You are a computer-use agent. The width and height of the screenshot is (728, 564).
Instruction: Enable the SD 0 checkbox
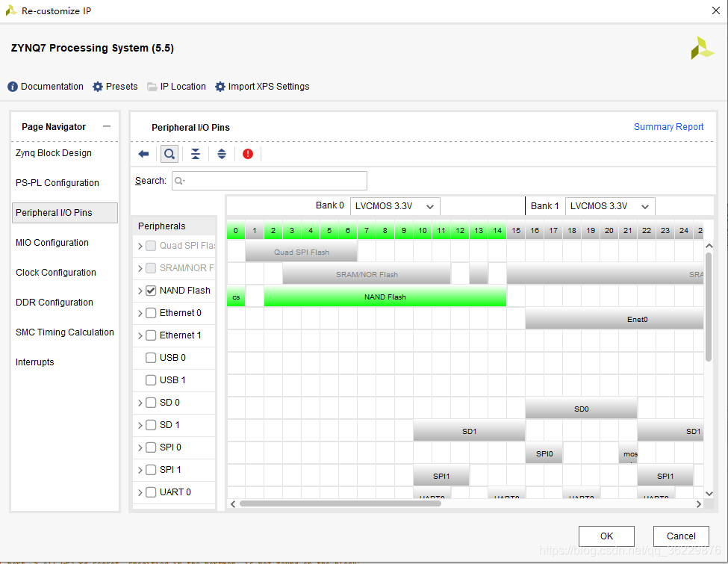point(151,403)
